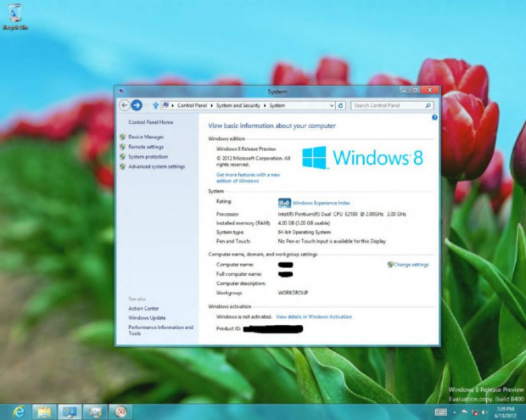Image resolution: width=526 pixels, height=420 pixels.
Task: Click the System control panel taskbar button
Action: point(70,412)
